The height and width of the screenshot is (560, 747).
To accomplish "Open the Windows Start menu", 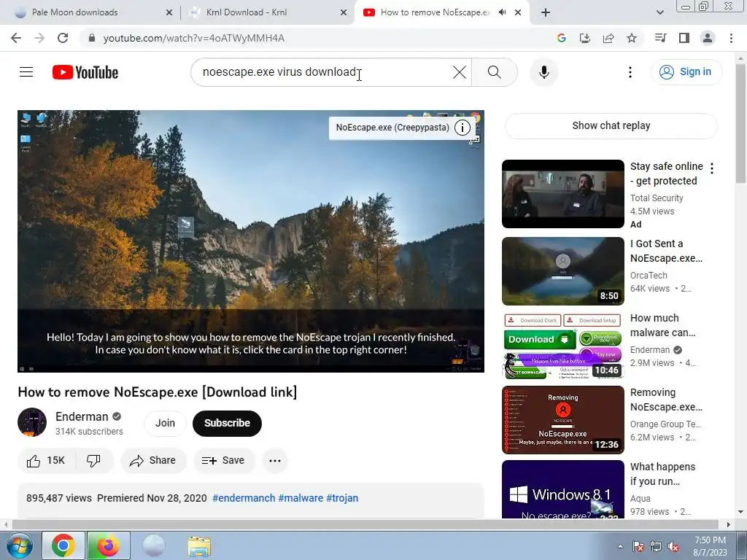I will coord(19,545).
